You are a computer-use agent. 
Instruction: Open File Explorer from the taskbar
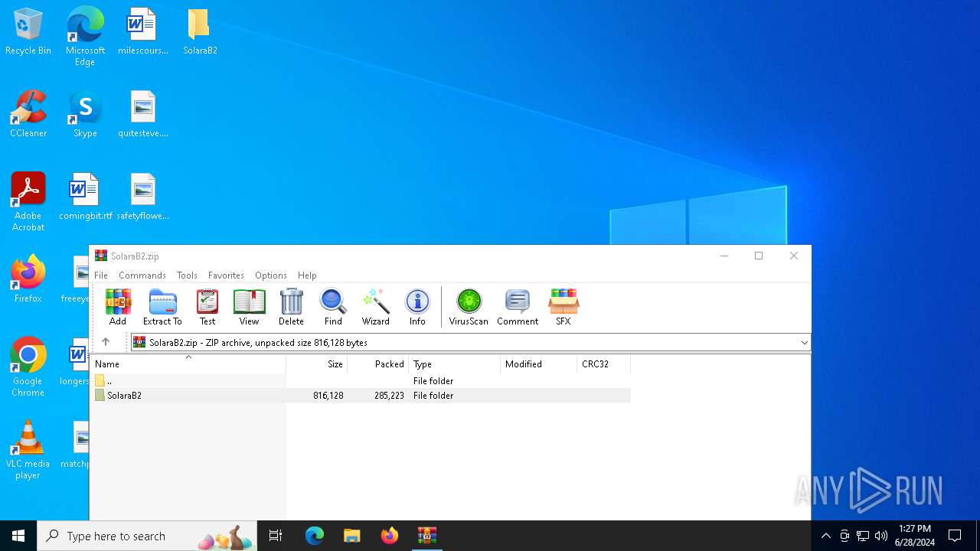(x=352, y=536)
